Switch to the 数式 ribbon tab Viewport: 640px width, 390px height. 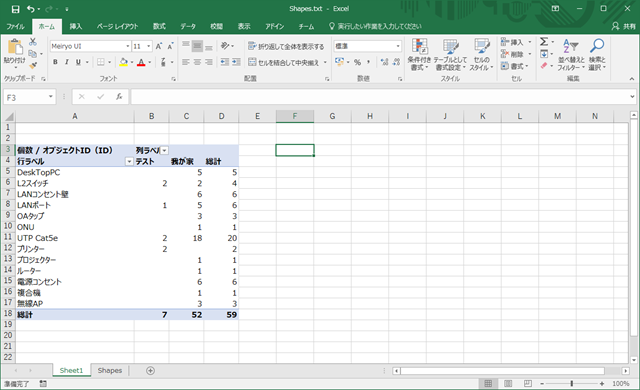coord(159,27)
